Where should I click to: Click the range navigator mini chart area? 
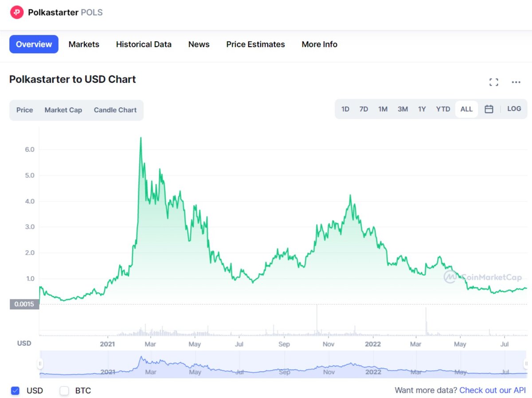click(x=283, y=364)
